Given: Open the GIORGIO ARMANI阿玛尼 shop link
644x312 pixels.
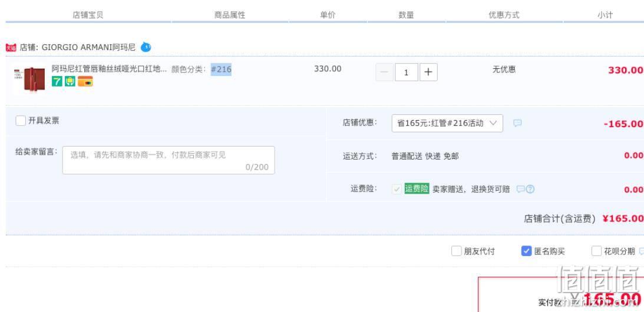Looking at the screenshot, I should coord(88,47).
